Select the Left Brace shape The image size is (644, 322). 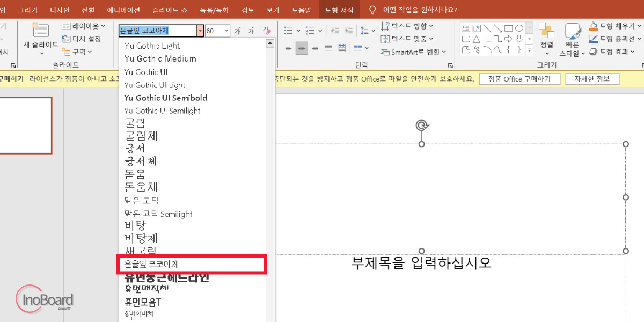(x=508, y=50)
